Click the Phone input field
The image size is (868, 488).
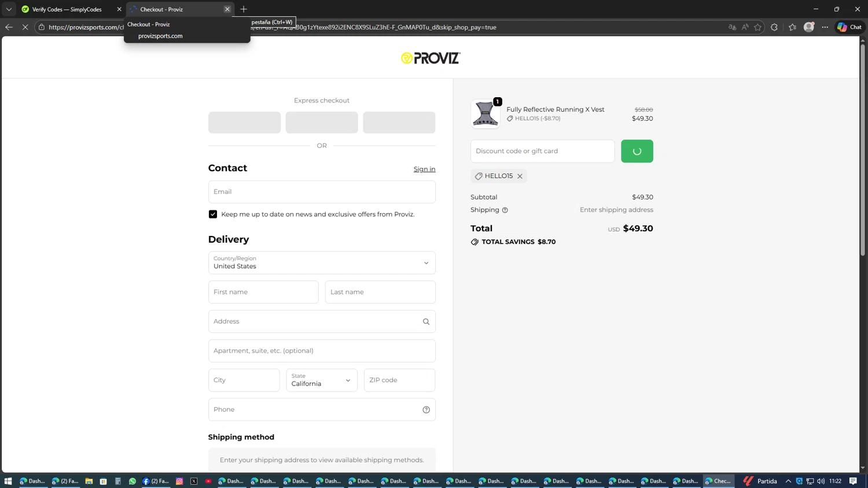tap(322, 409)
